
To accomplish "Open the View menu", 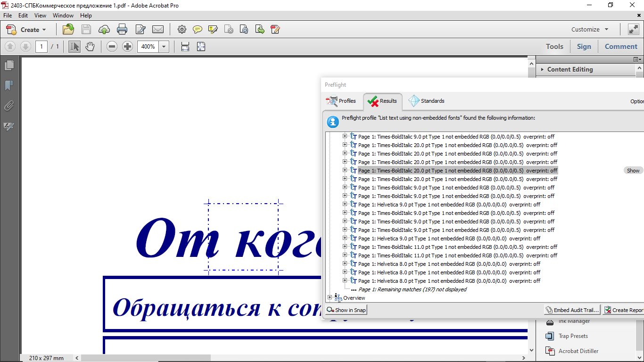I will (40, 16).
